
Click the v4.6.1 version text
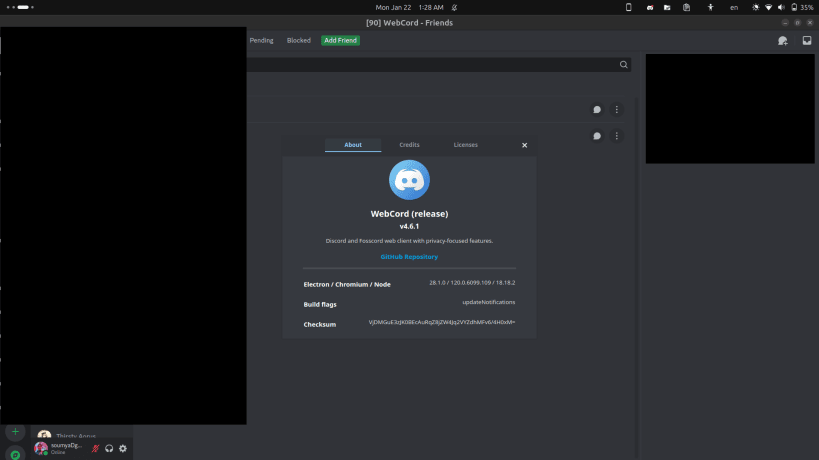(x=409, y=227)
